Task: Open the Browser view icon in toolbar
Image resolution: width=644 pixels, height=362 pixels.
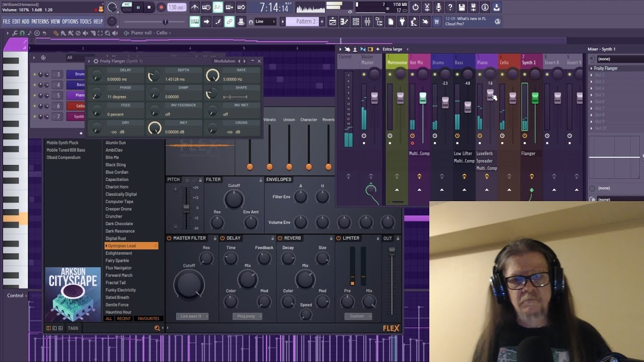Action: (x=379, y=22)
